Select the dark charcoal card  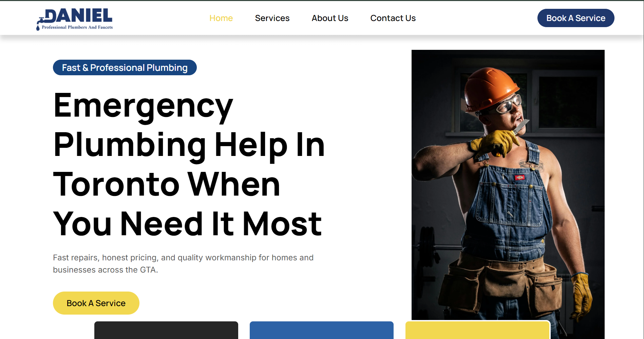click(x=166, y=330)
